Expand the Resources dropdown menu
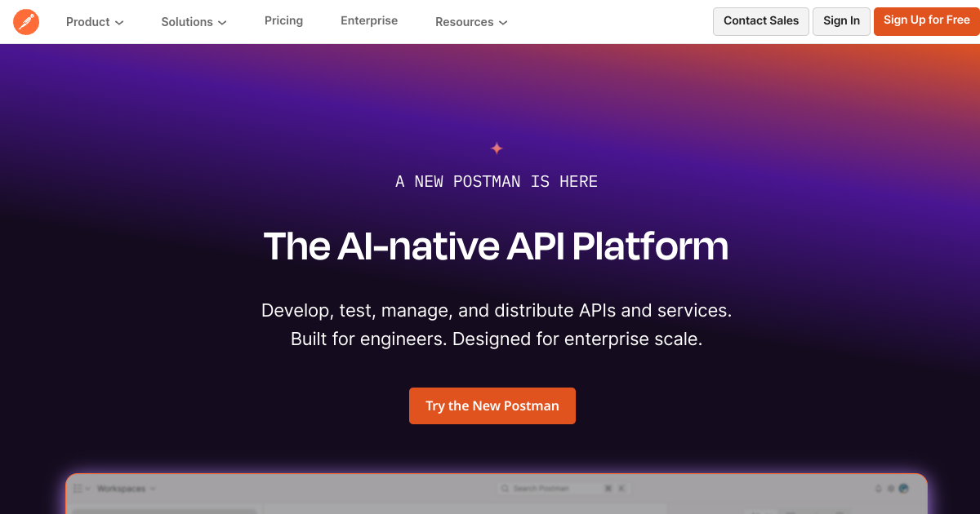The image size is (980, 514). click(x=471, y=22)
